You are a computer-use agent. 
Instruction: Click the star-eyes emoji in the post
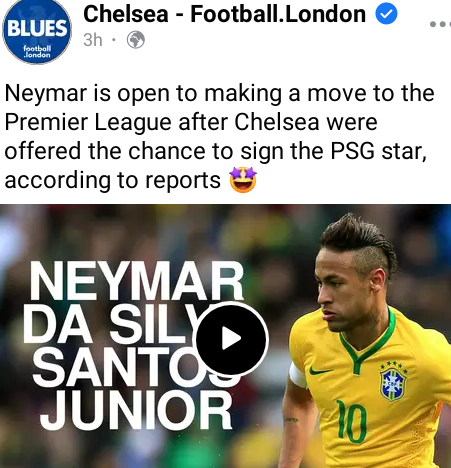click(243, 180)
